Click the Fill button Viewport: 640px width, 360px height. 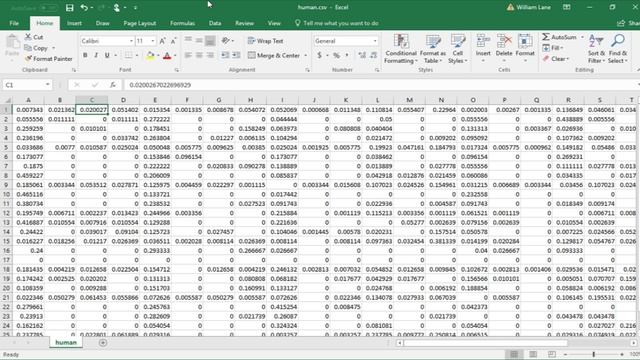point(553,48)
